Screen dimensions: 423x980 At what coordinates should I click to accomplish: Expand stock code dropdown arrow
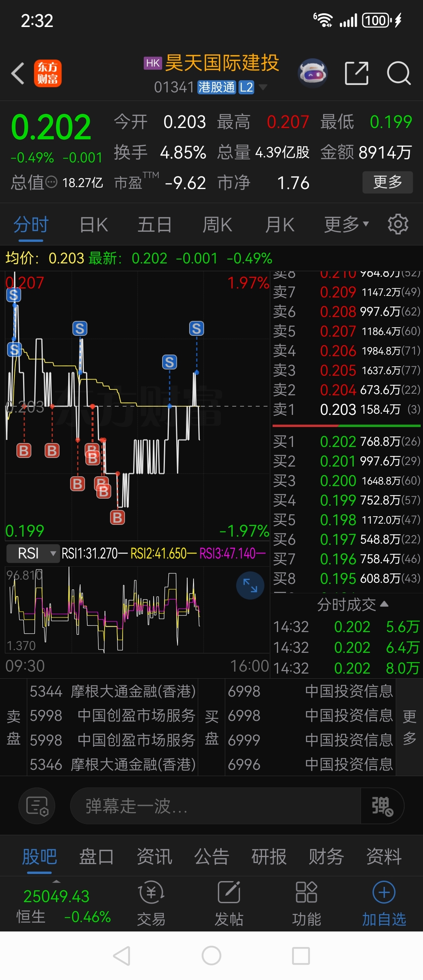(263, 87)
